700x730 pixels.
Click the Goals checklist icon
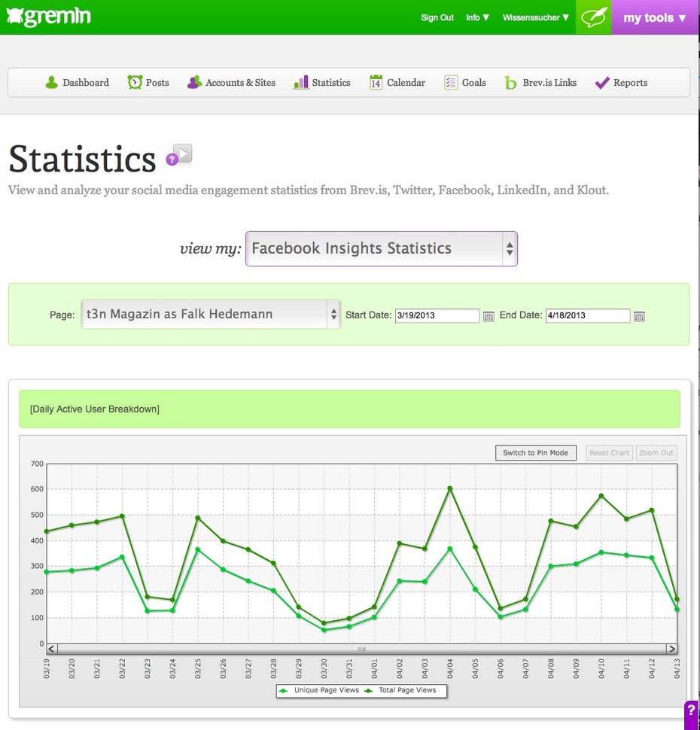point(451,82)
